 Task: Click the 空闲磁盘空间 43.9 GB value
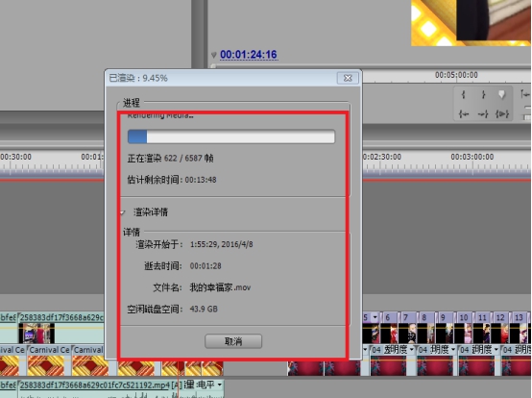[204, 309]
